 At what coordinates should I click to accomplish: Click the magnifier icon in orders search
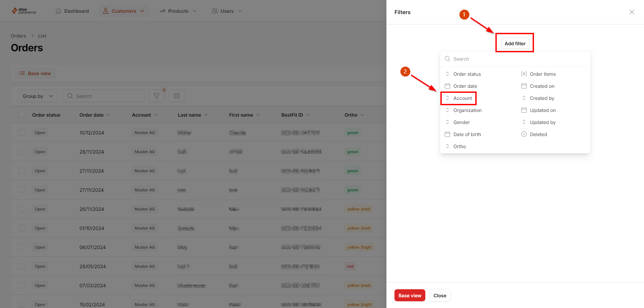coord(70,96)
